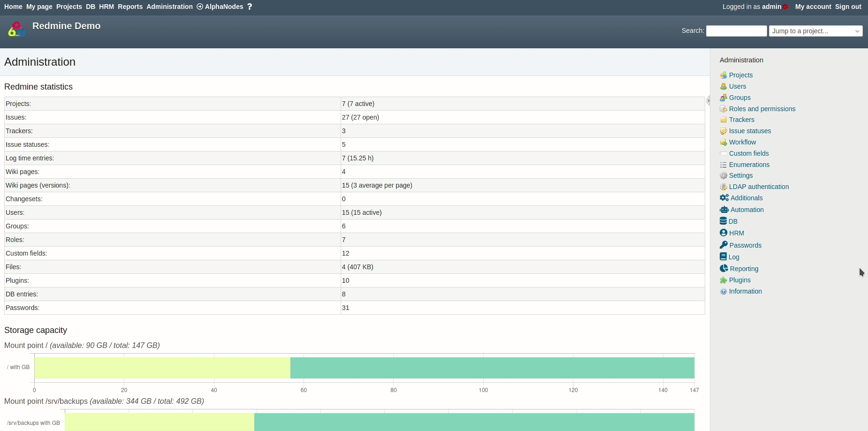The width and height of the screenshot is (868, 431).
Task: Click the Automation robot icon
Action: [x=724, y=210]
